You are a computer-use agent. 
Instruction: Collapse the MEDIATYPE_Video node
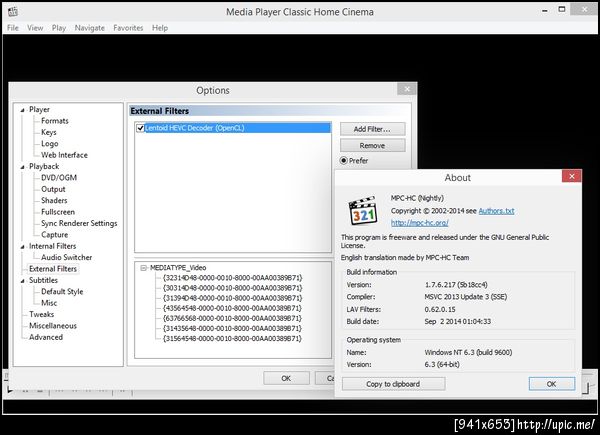point(143,268)
